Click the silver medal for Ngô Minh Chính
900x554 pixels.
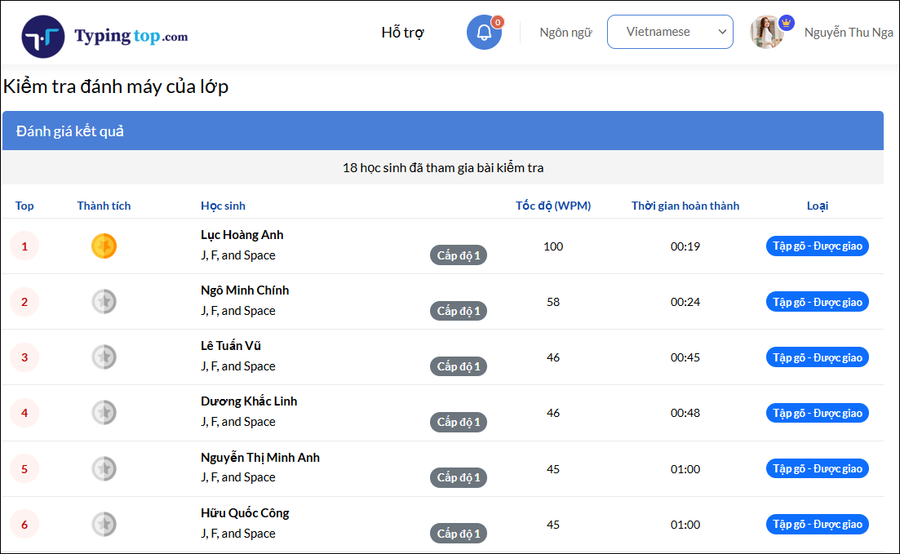pos(104,301)
